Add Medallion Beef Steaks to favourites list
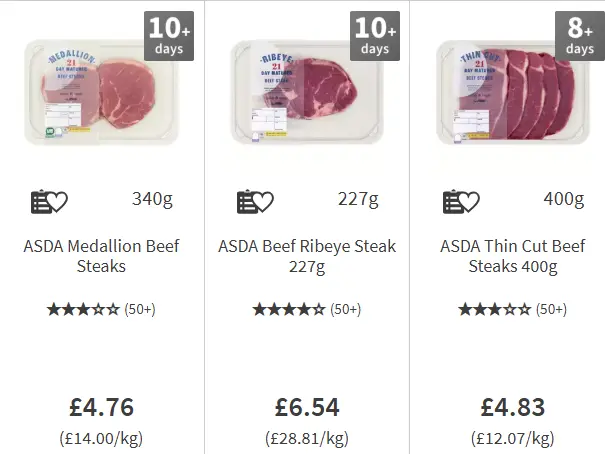The width and height of the screenshot is (605, 454). [49, 201]
